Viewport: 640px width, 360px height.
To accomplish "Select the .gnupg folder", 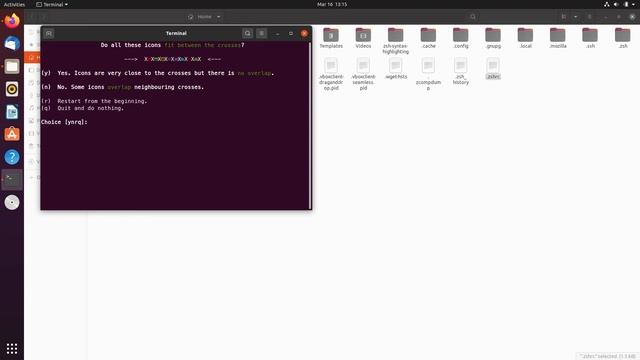I will (x=493, y=38).
